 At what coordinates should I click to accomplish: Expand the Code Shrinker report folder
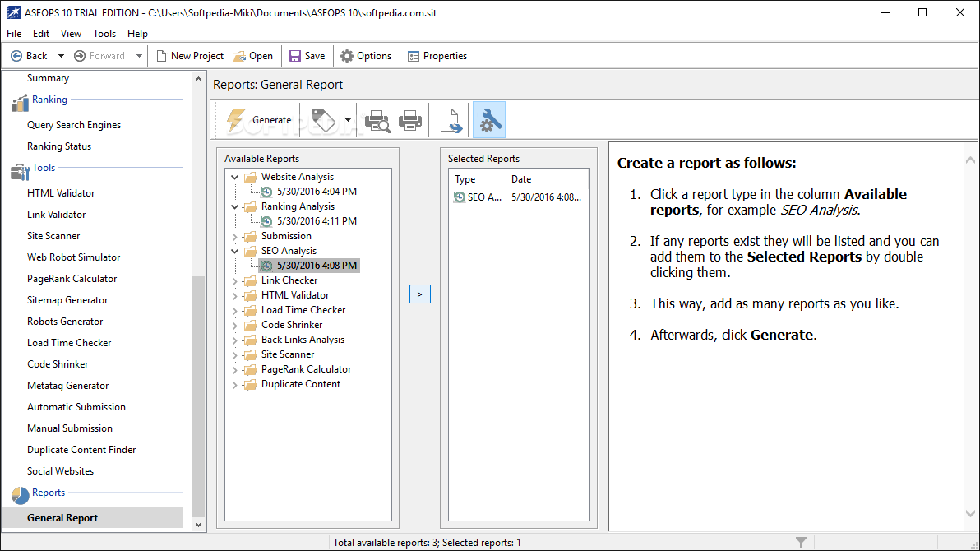(235, 325)
